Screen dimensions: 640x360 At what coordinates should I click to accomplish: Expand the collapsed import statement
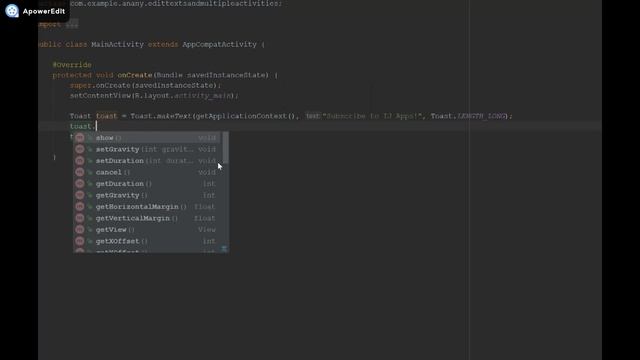point(72,24)
